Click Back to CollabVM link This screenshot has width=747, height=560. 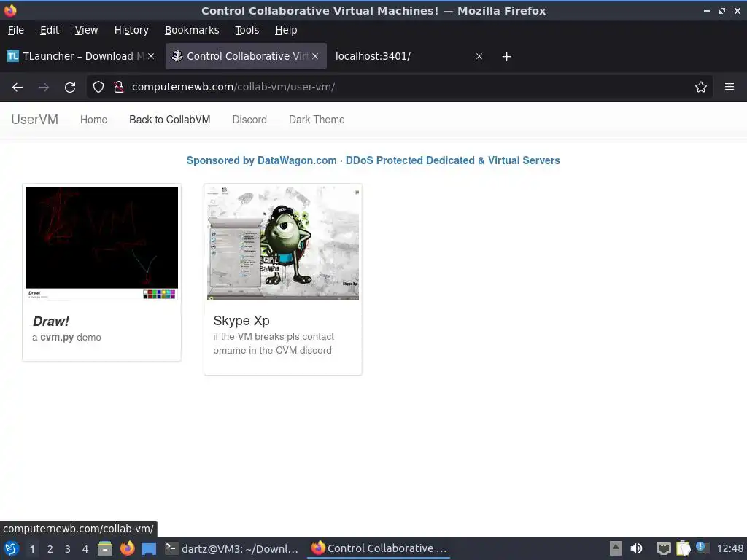[x=169, y=120]
